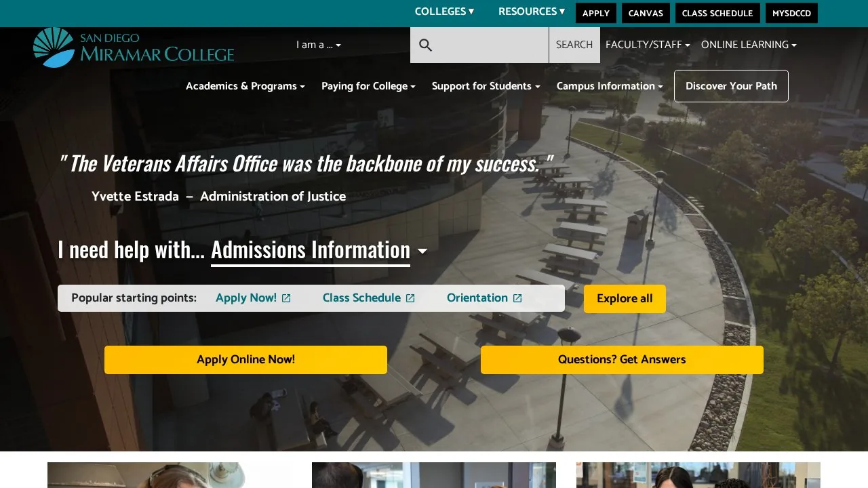The width and height of the screenshot is (868, 488).
Task: Click the Apply Now! link
Action: click(x=246, y=298)
